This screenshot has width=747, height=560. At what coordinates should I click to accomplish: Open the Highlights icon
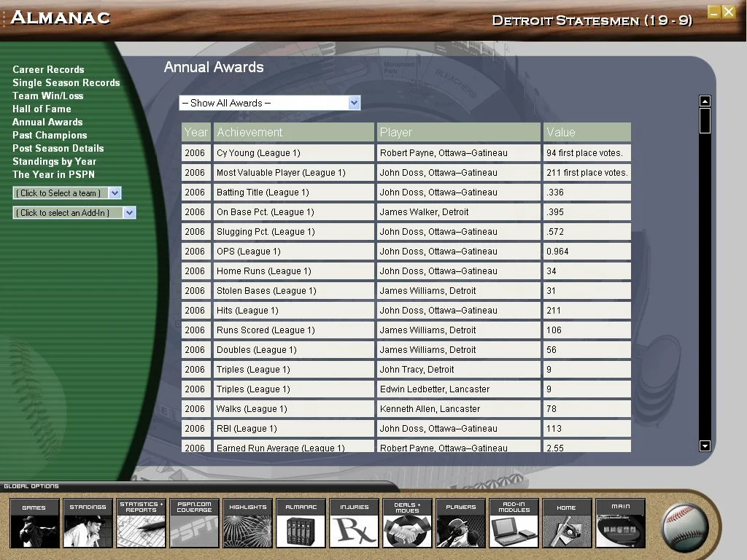click(247, 524)
